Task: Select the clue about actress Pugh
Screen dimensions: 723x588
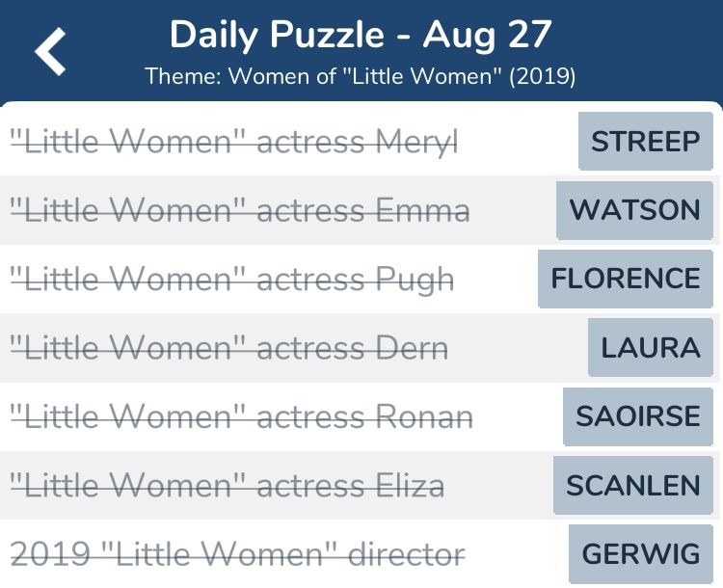Action: pyautogui.click(x=232, y=280)
